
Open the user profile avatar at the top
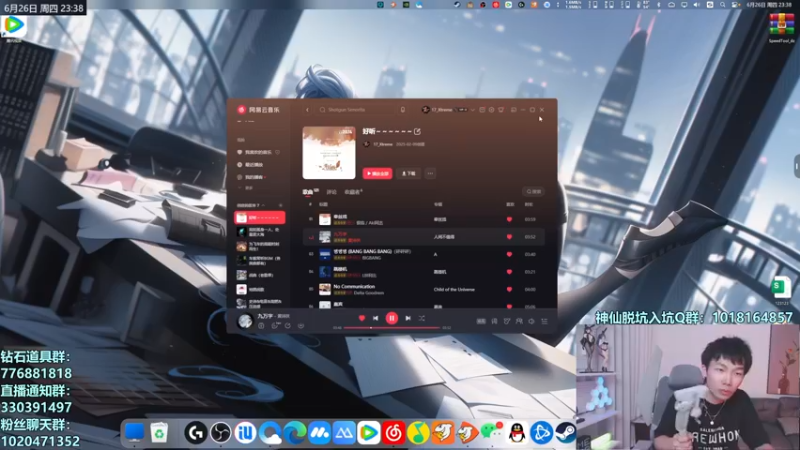tap(426, 110)
